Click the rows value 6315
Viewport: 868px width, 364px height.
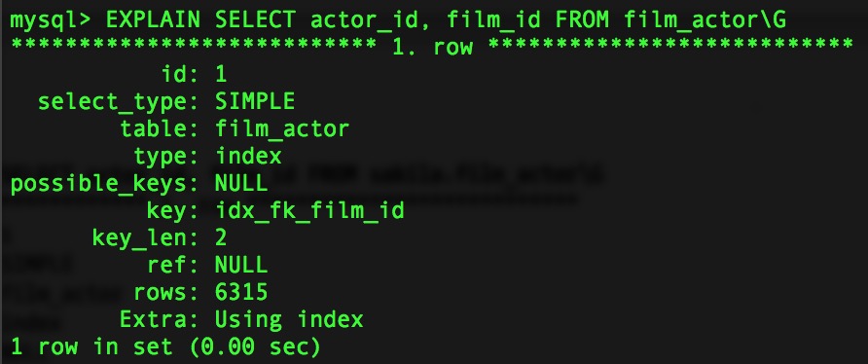point(241,292)
